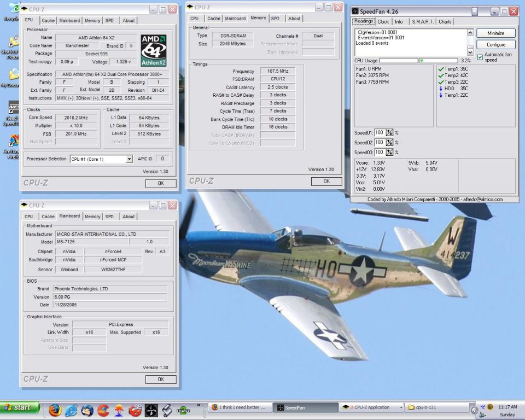
Task: Open Internet Explorer from quick launch
Action: tap(71, 410)
